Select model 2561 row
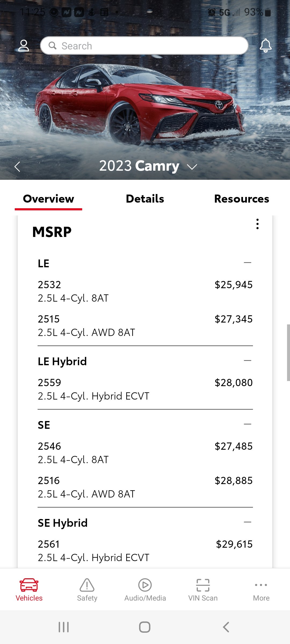Viewport: 290px width, 644px height. point(145,551)
